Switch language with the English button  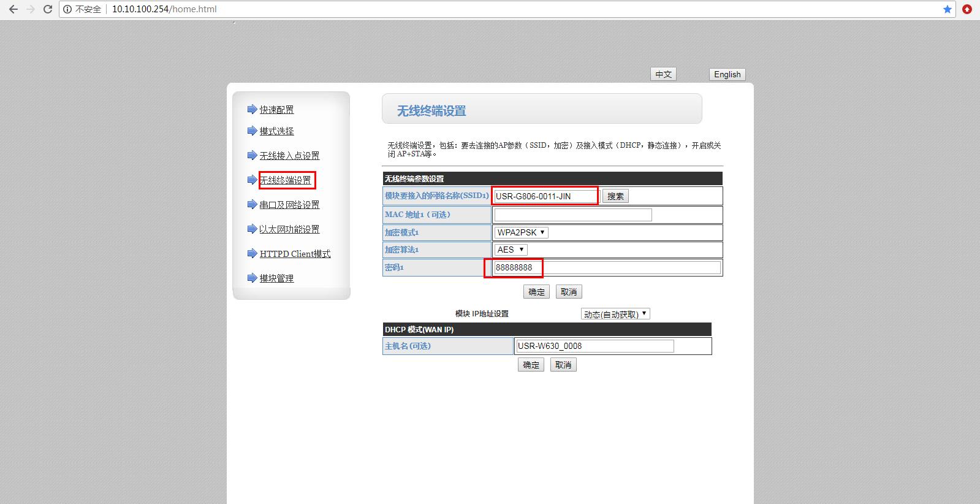[x=727, y=74]
